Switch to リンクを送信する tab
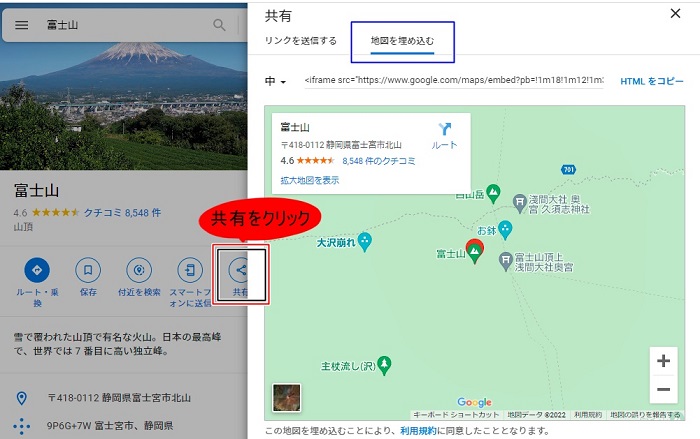Viewport: 700px width, 439px height. pos(300,41)
